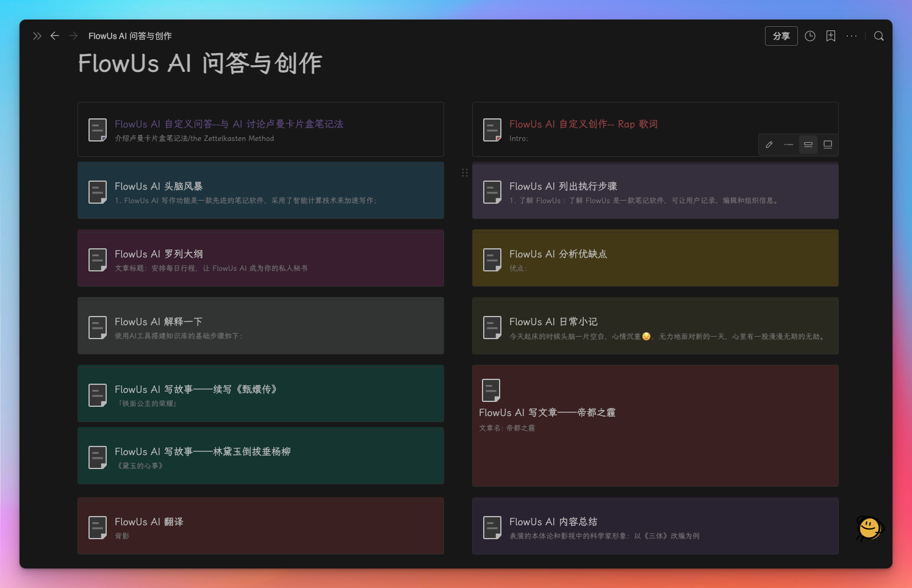Click the document icon on FlowUs AI 翻译 card
The width and height of the screenshot is (912, 588).
(98, 527)
